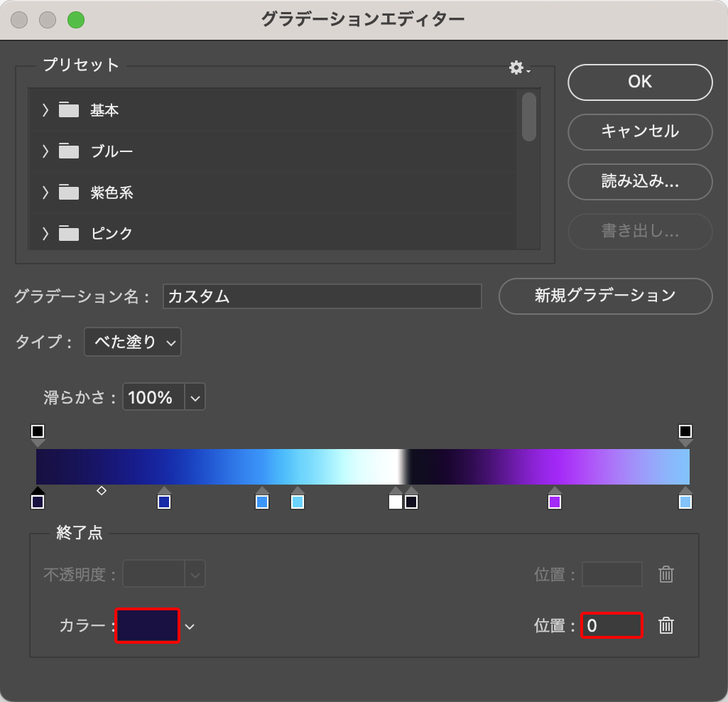The image size is (728, 702).
Task: Expand the 紫色系 preset folder
Action: pos(46,193)
